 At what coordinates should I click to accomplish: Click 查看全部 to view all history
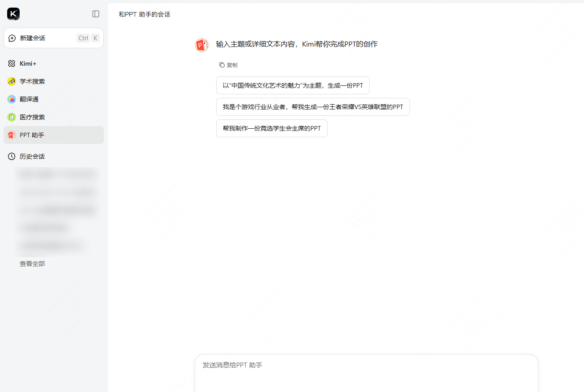[x=32, y=264]
